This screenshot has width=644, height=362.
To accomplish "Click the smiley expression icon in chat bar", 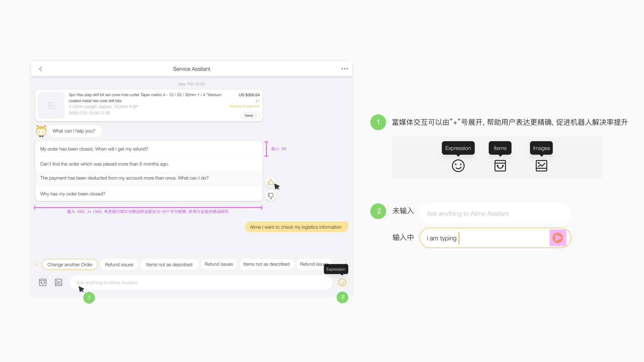I will [342, 283].
